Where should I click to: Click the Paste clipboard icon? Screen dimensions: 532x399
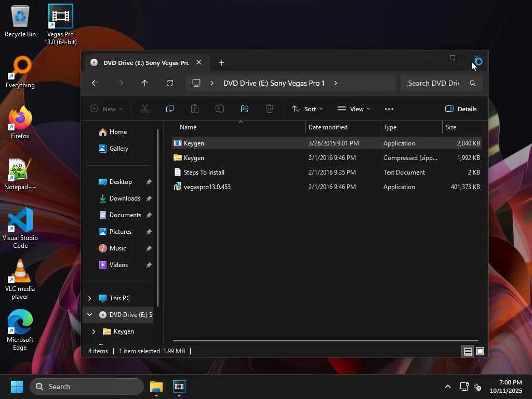195,109
